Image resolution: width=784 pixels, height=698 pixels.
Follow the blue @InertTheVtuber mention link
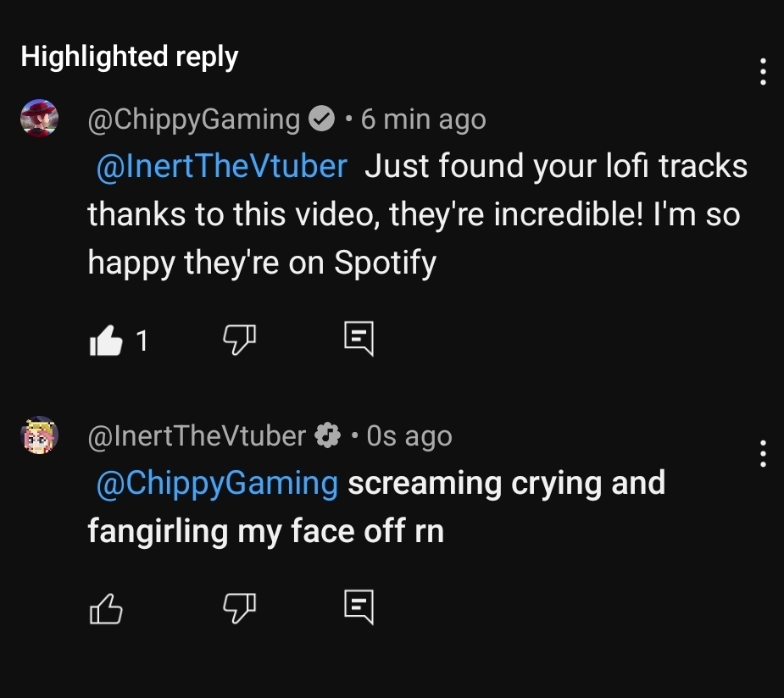click(222, 166)
